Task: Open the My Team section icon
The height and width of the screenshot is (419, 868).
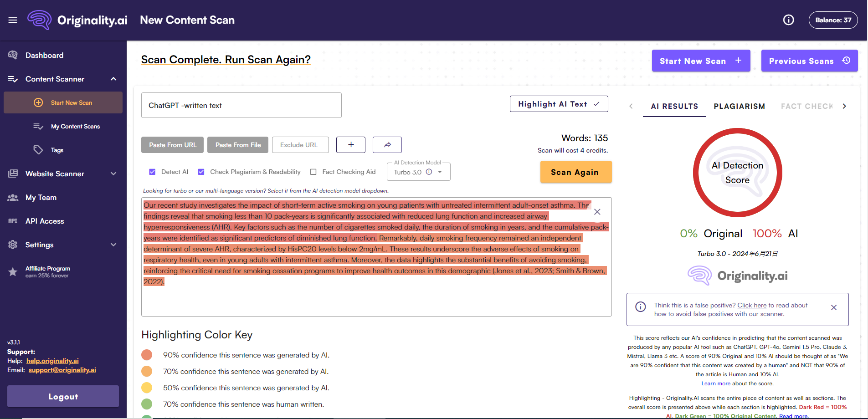Action: pyautogui.click(x=13, y=197)
